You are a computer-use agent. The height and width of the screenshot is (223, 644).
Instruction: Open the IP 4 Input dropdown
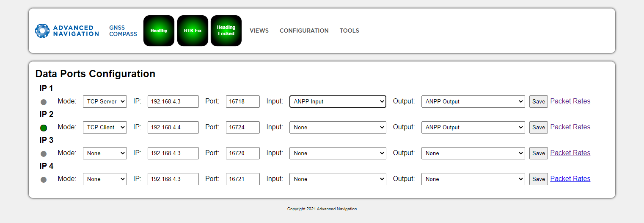(x=338, y=179)
